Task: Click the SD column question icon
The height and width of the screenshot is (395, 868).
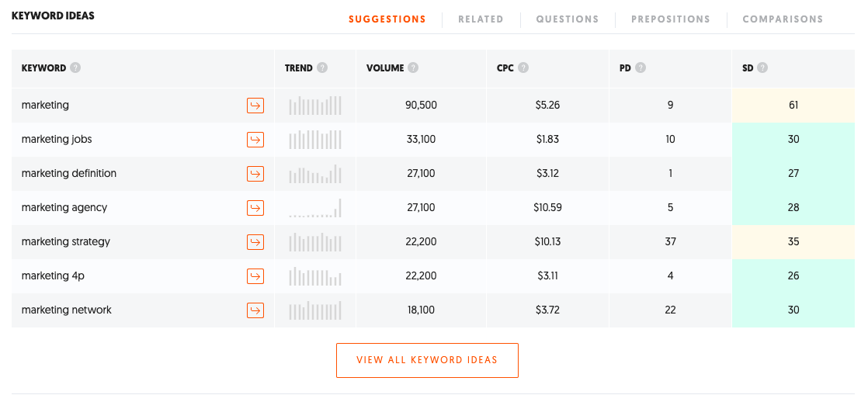Action: (x=762, y=68)
